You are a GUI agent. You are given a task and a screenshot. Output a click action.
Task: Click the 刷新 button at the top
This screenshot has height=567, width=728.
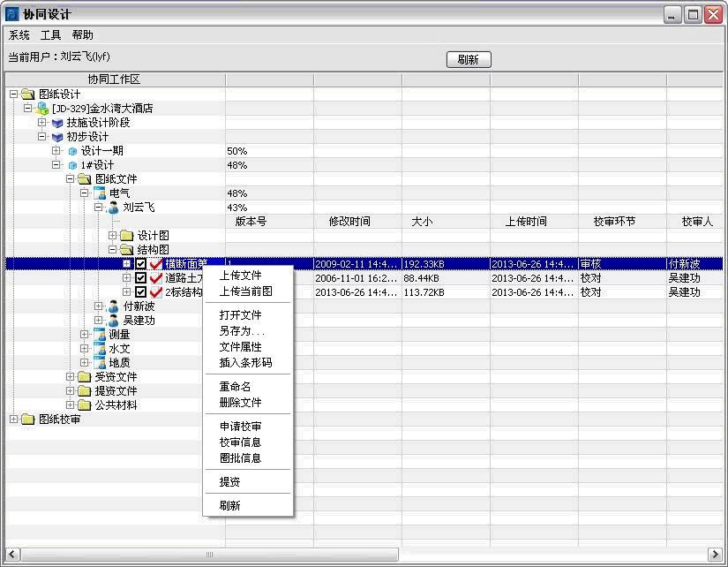(x=469, y=59)
